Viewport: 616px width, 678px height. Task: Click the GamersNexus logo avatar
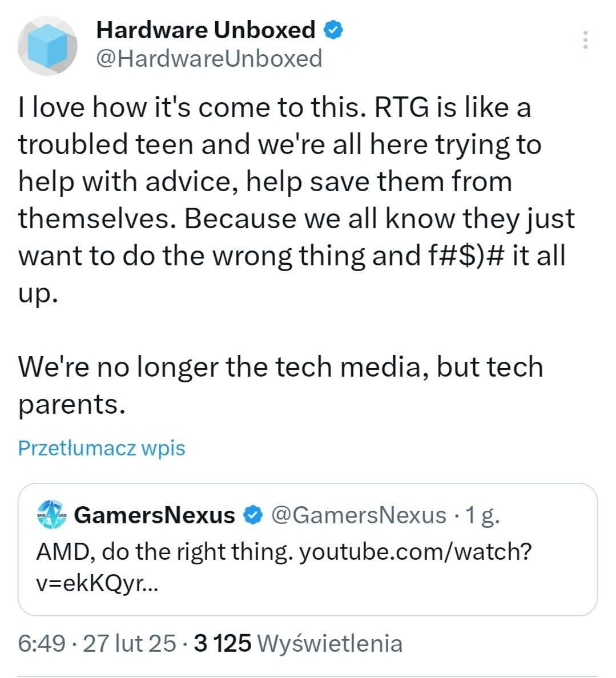[51, 515]
